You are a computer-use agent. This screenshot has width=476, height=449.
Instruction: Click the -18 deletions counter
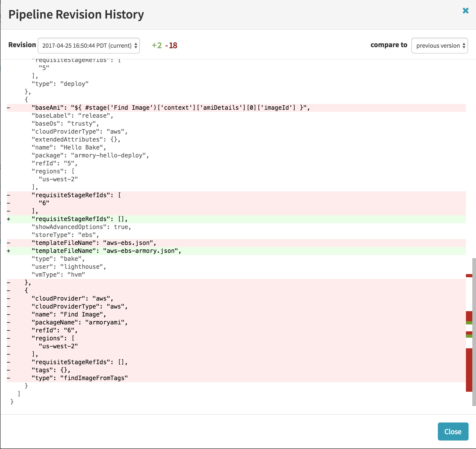pos(171,46)
